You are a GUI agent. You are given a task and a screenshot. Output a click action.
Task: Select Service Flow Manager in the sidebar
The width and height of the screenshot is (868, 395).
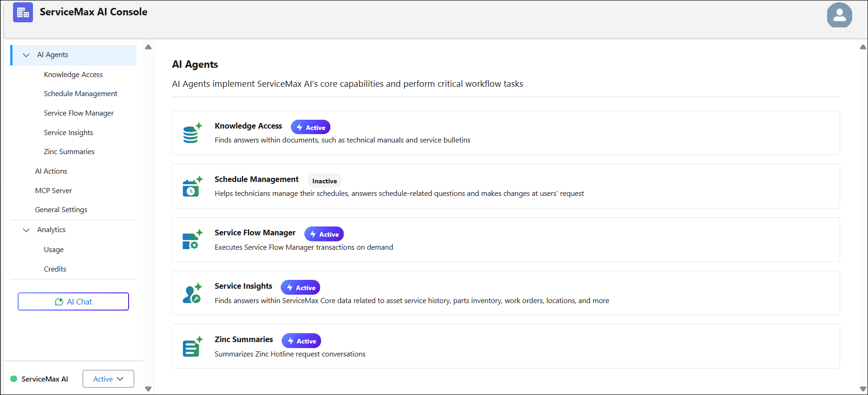pos(78,113)
